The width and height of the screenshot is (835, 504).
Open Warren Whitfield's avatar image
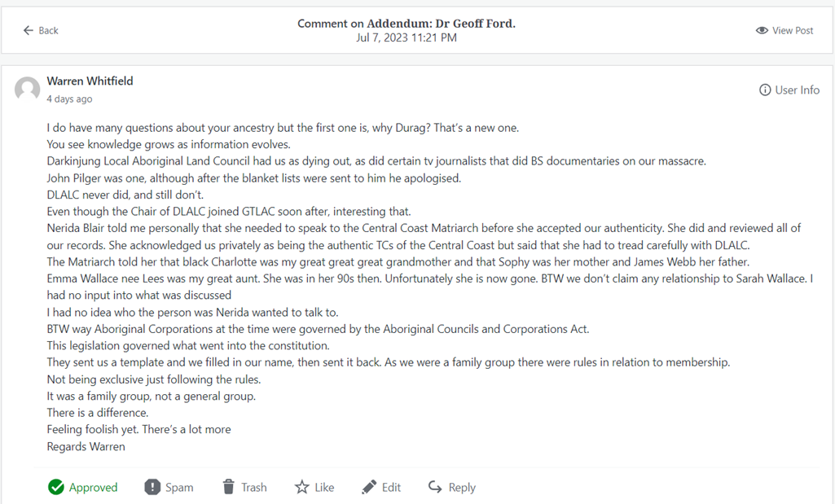[28, 90]
